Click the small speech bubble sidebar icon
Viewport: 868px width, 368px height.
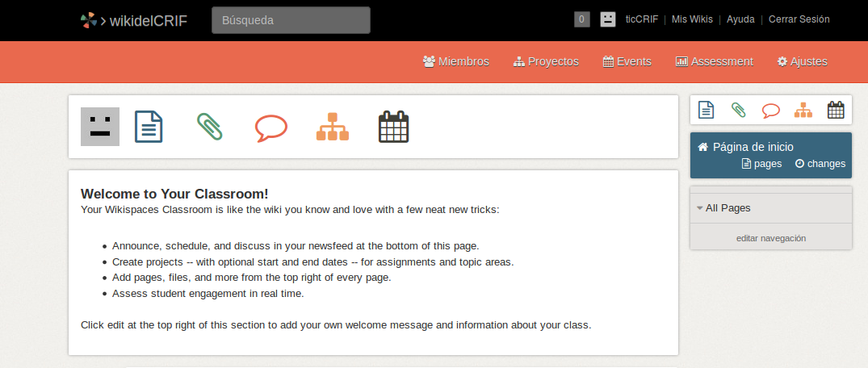tap(770, 110)
